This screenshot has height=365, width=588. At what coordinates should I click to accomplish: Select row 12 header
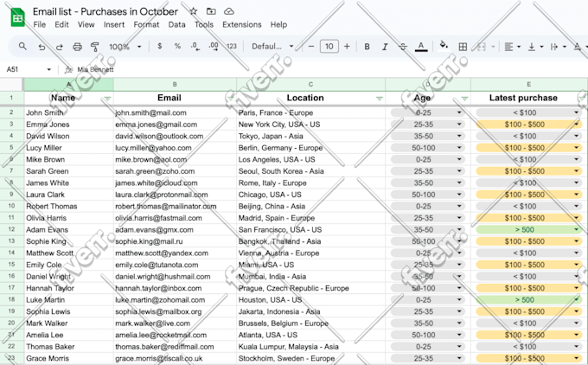pos(11,229)
